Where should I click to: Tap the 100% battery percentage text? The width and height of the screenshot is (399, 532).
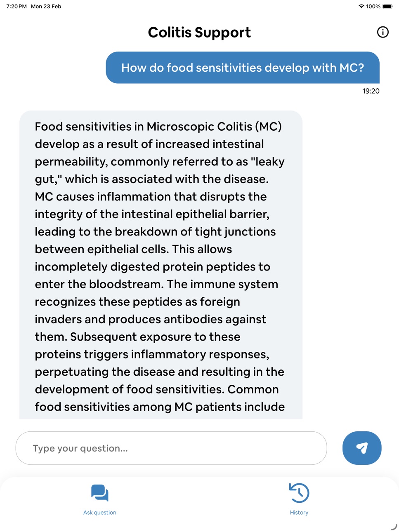(x=373, y=7)
